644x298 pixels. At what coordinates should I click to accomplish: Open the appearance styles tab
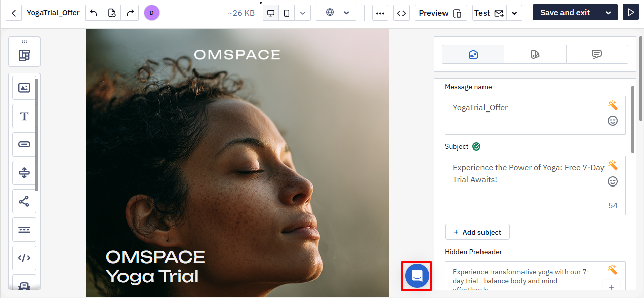pyautogui.click(x=535, y=54)
